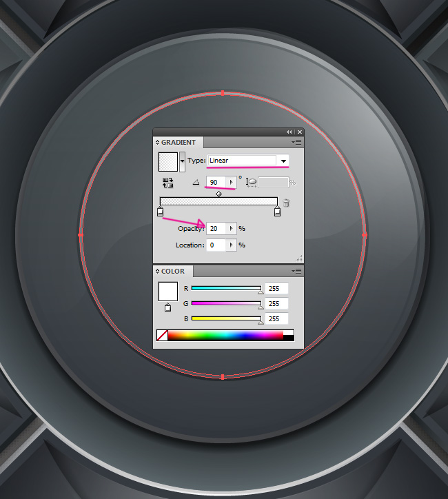Click the gradient midpoint diamond marker

[x=218, y=194]
